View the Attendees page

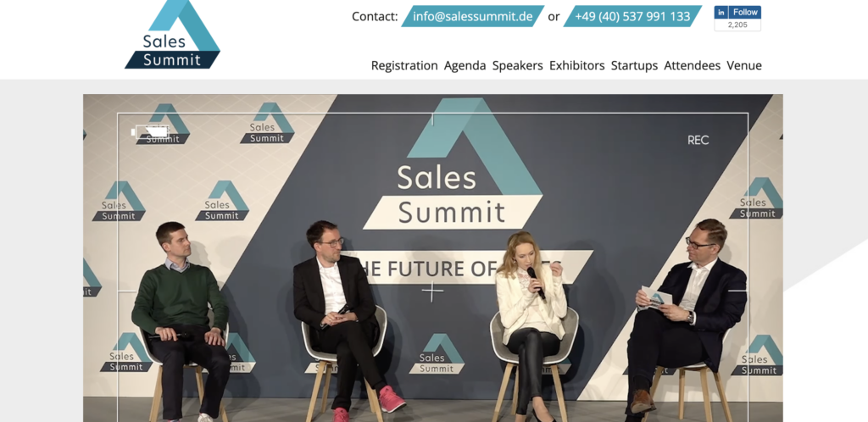[692, 65]
